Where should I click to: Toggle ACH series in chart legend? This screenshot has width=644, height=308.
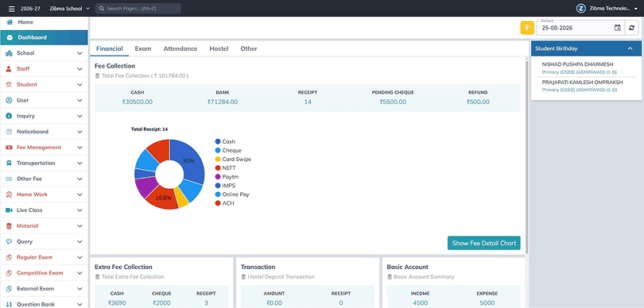224,203
